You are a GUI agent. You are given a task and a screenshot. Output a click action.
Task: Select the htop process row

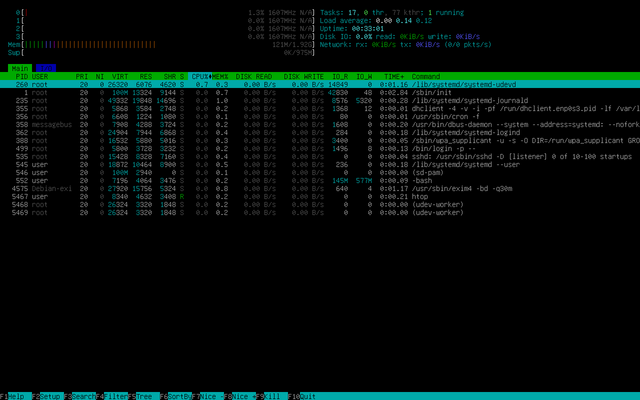(320, 196)
